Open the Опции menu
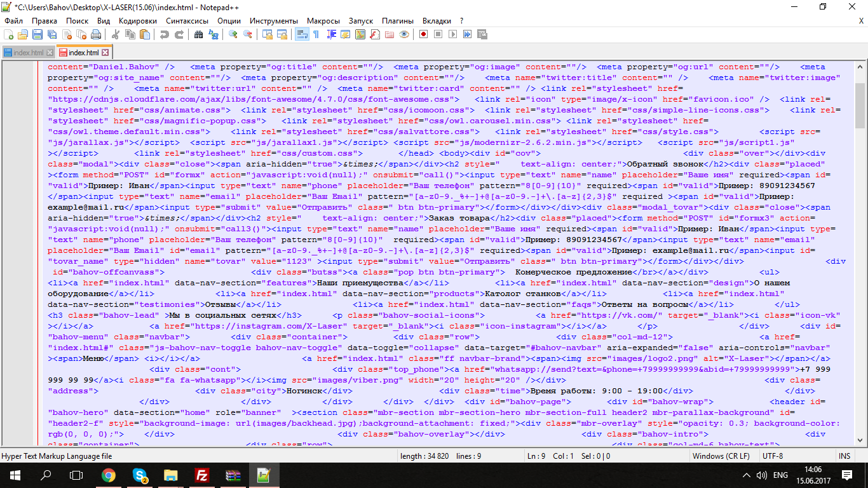 [x=229, y=21]
